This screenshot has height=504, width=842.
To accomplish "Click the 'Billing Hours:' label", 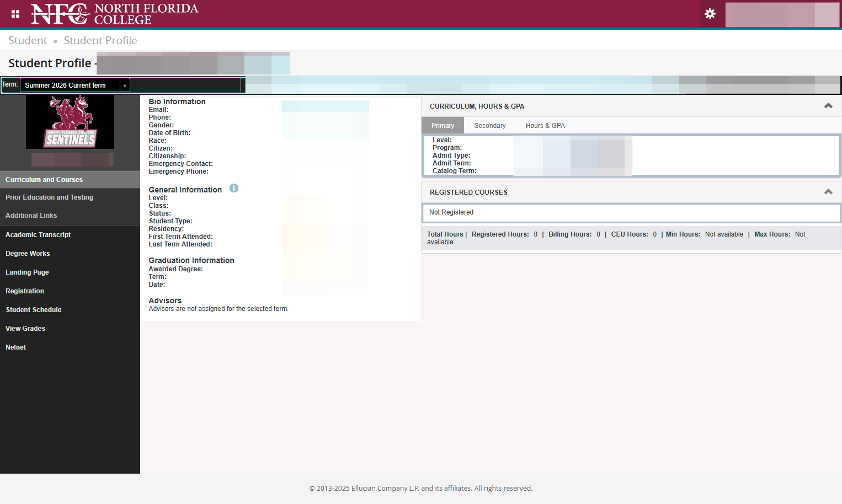I will (570, 234).
